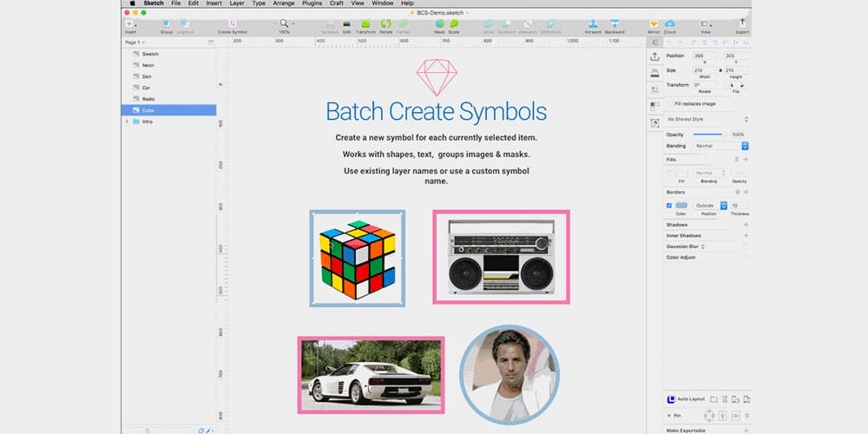Click the Scale toolbar icon

click(x=454, y=23)
